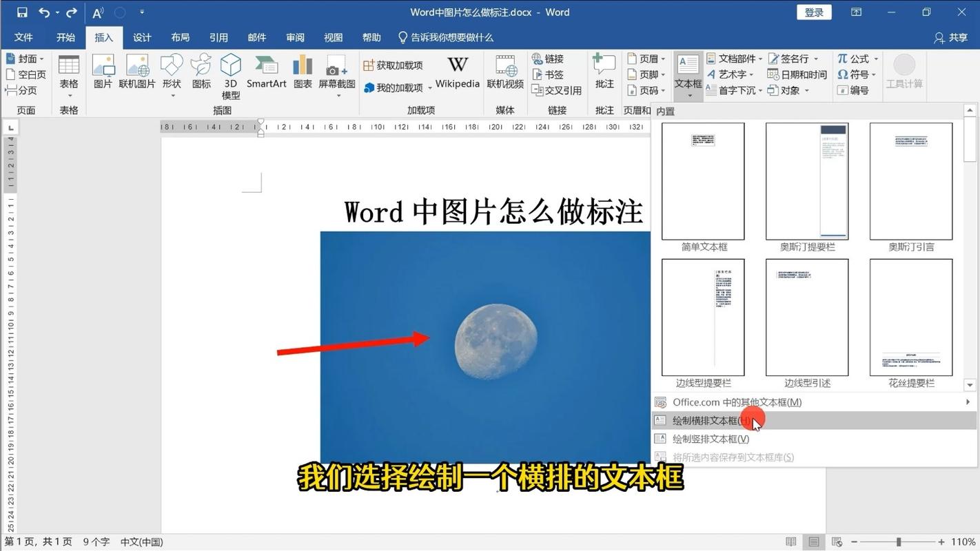Click the 公式 equation button
980x551 pixels.
858,59
